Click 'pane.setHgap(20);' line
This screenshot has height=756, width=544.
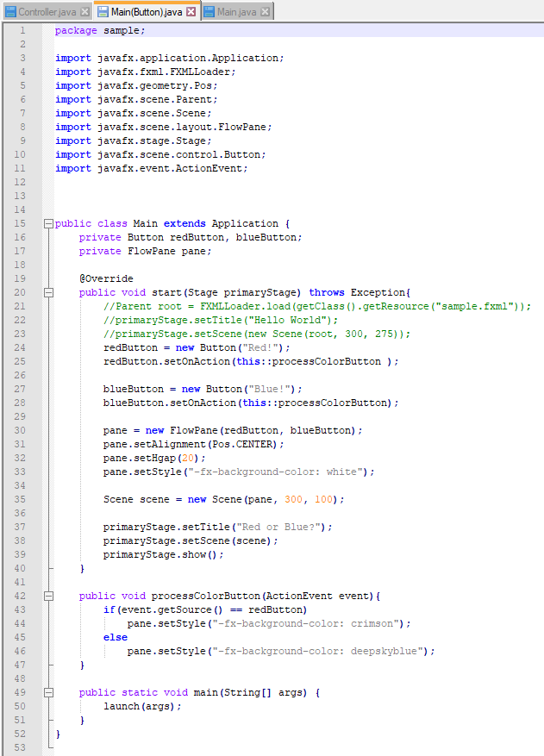154,459
